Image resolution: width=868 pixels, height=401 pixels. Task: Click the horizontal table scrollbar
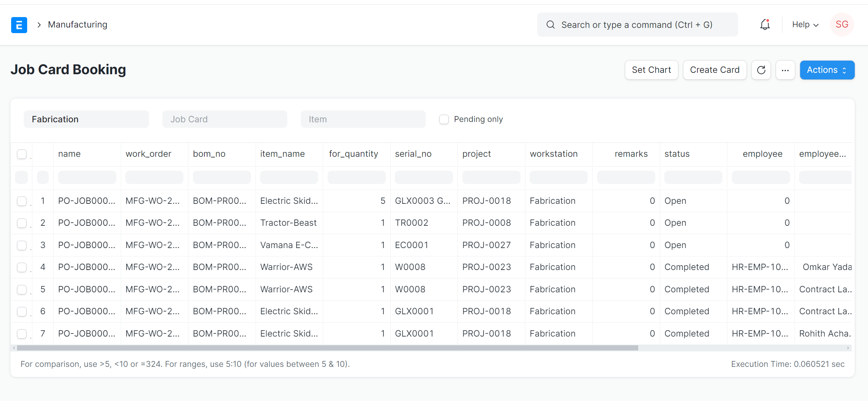pyautogui.click(x=327, y=348)
